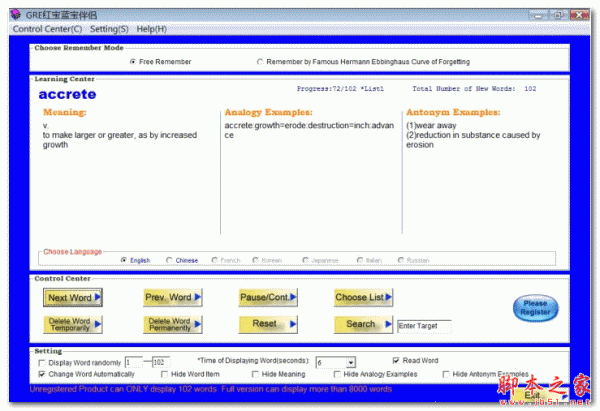This screenshot has height=411, width=600.
Task: Close the GRE window
Action: coord(579,15)
